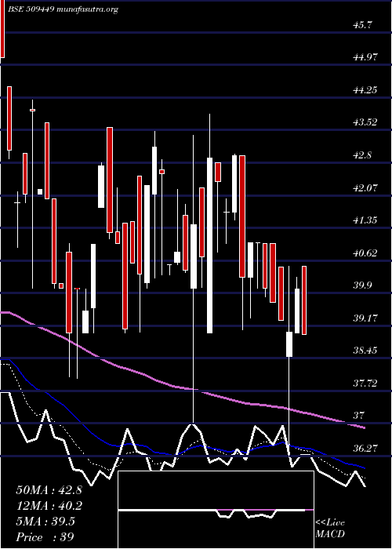Select the 37 price axis label

[x=359, y=416]
